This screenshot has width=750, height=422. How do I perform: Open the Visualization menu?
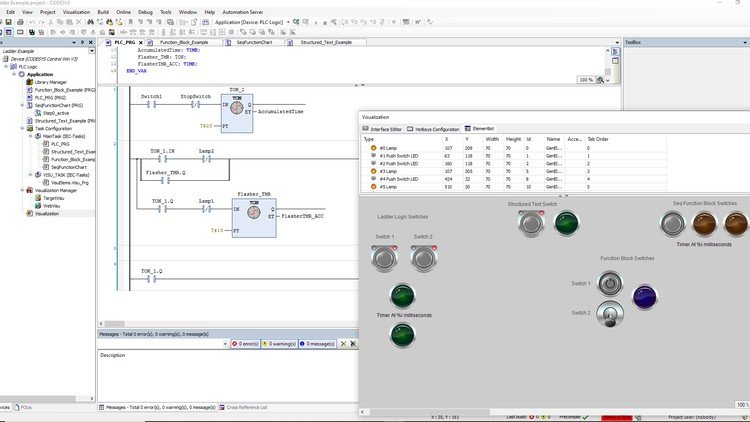point(77,12)
